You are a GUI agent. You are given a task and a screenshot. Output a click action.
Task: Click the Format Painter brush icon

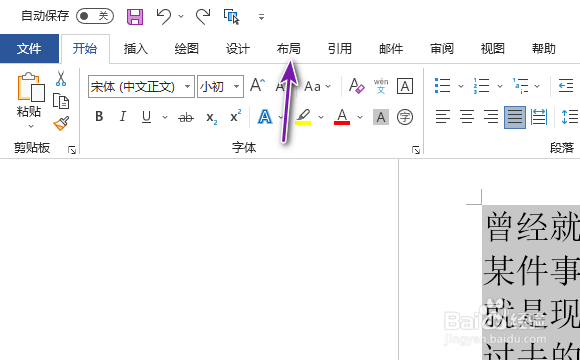coord(61,123)
